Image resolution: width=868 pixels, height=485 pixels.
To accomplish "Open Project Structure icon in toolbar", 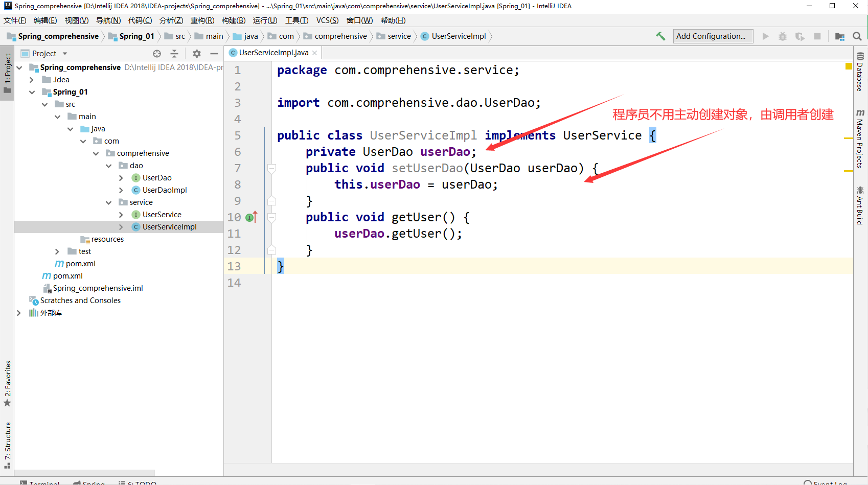I will [840, 36].
